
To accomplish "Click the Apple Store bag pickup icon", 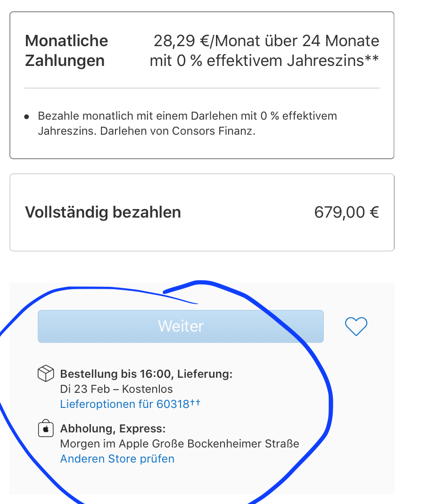I will 46,429.
